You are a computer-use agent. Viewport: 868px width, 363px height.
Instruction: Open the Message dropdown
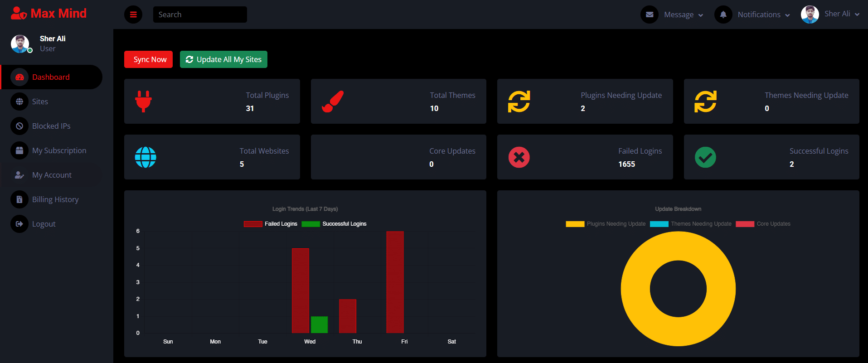click(x=684, y=15)
